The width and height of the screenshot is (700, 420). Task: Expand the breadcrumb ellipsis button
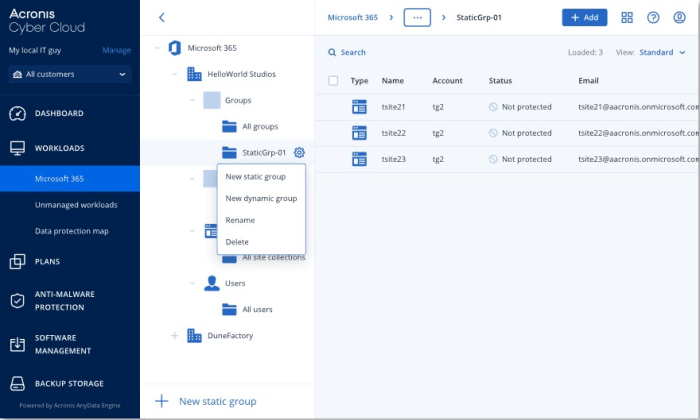point(417,17)
